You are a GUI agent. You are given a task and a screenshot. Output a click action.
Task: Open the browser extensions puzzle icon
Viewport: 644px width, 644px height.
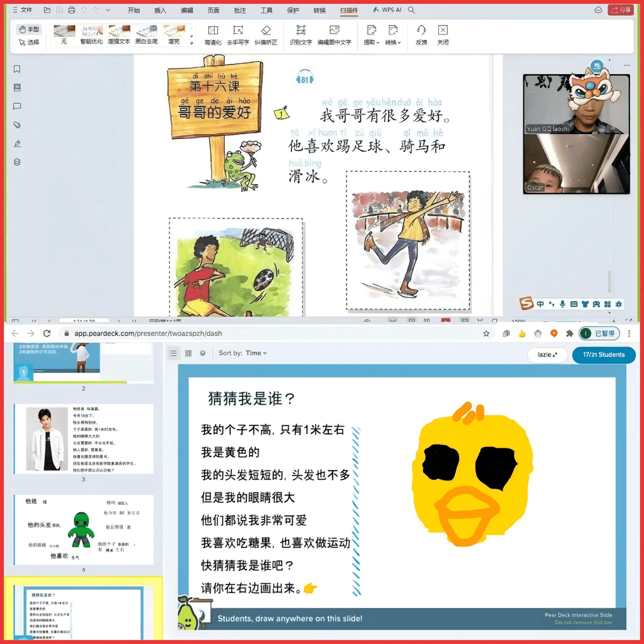click(569, 333)
